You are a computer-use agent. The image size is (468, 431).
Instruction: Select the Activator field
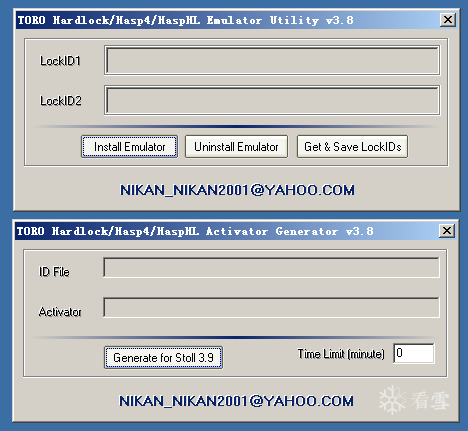tap(271, 308)
